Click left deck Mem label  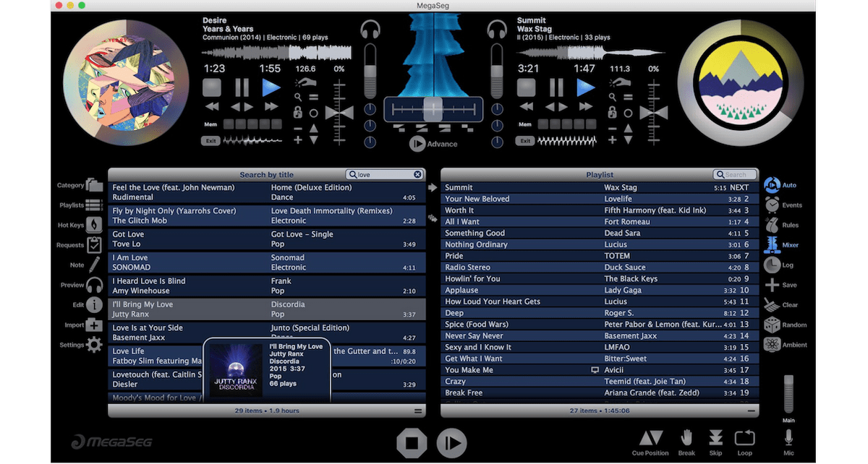click(209, 124)
